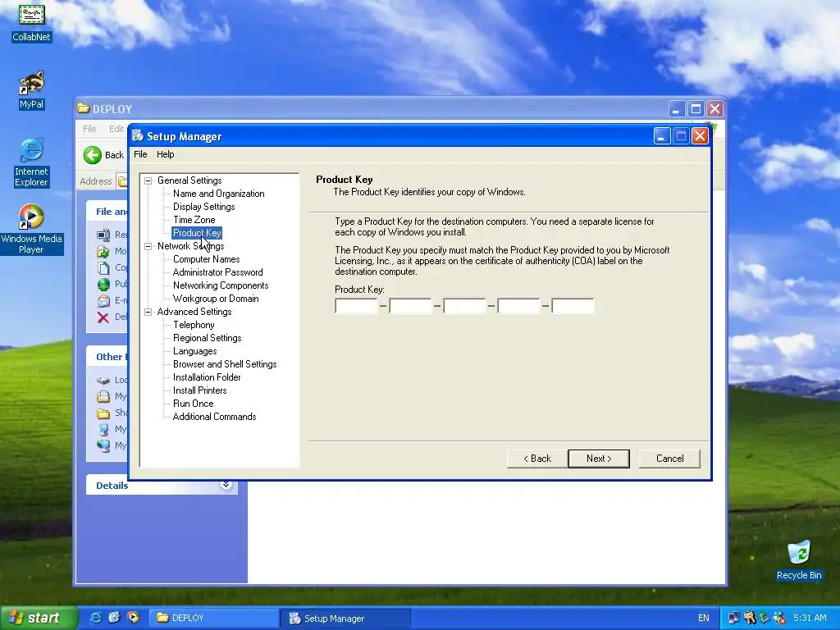Click the EN language indicator in taskbar
This screenshot has width=840, height=630.
[x=703, y=619]
